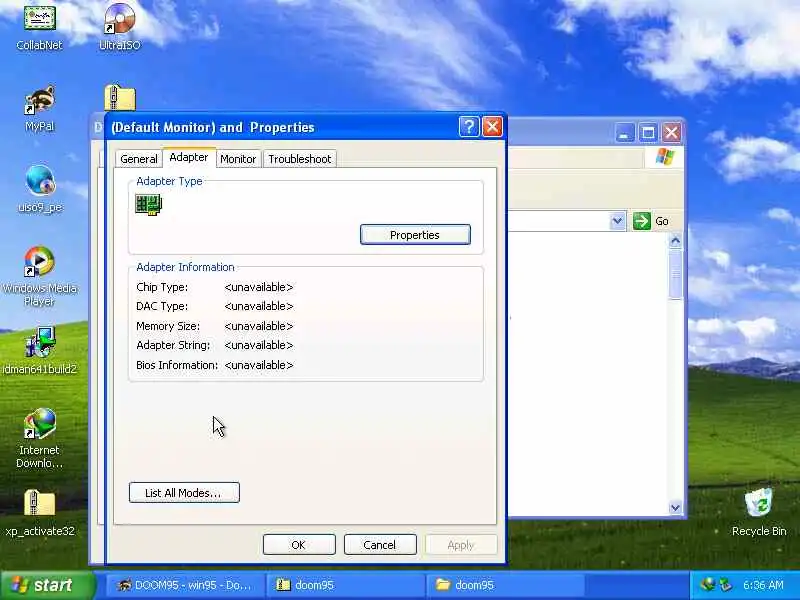Click the second tray icon beside the clock

pyautogui.click(x=725, y=584)
